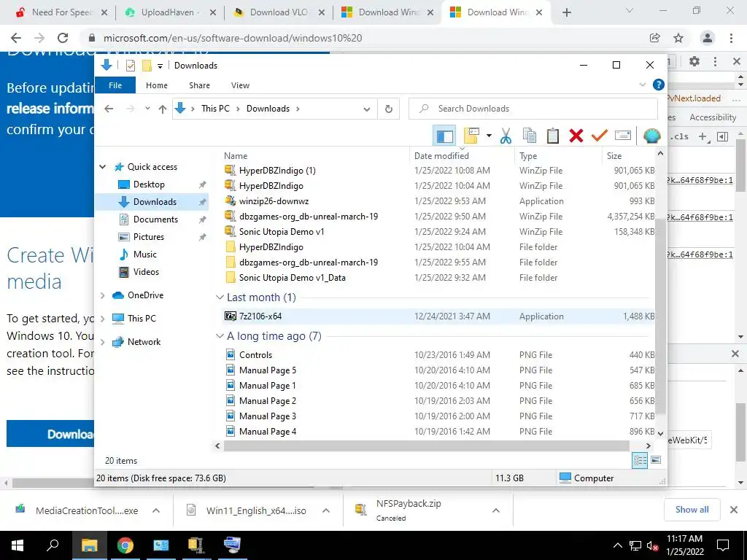Click the Copy icon in Explorer toolbar

[530, 136]
